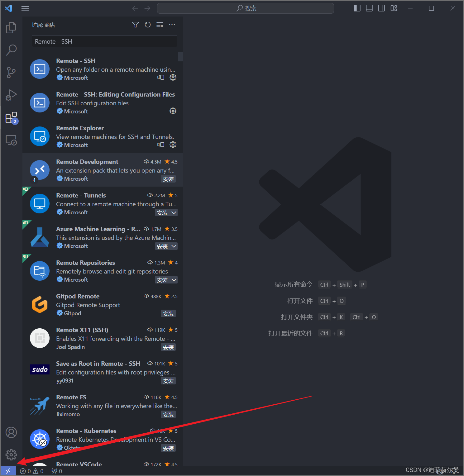The height and width of the screenshot is (476, 464).
Task: Expand install options for Azure Machine Learning
Action: 174,246
